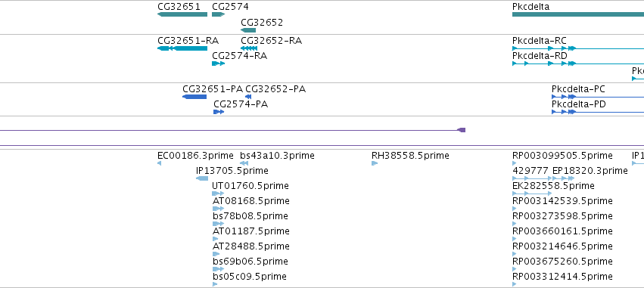Viewport: 644px width, 288px height.
Task: Click the Pkcdelta-RC transcript feature
Action: 578,48
